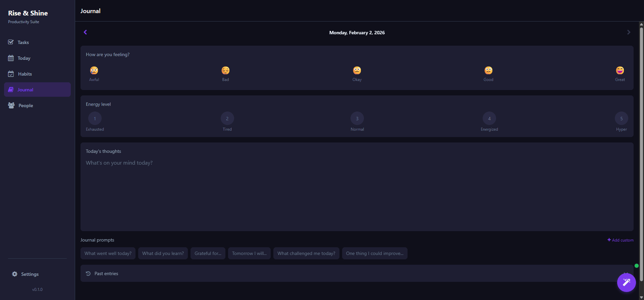The height and width of the screenshot is (300, 644).
Task: Select the Great mood emoji
Action: pyautogui.click(x=620, y=71)
